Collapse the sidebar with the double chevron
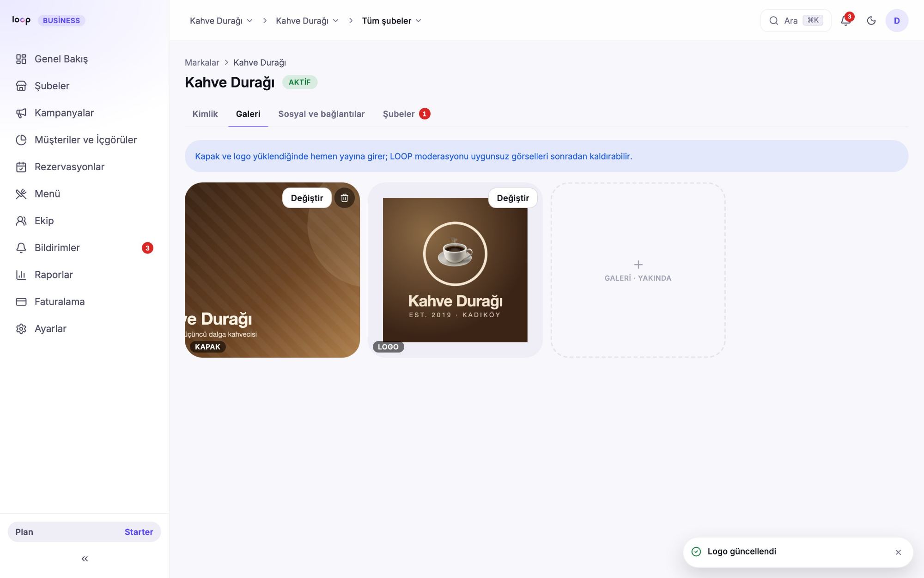 point(85,559)
